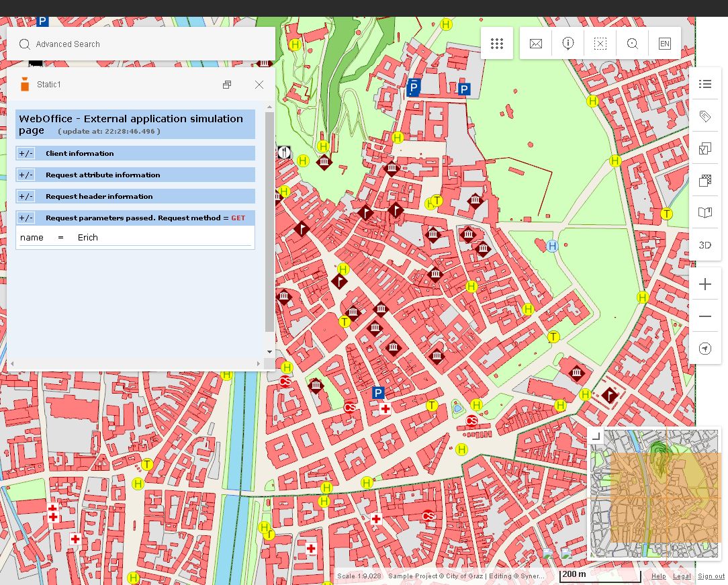Toggle the 3D view
Viewport: 728px width, 585px height.
[704, 245]
